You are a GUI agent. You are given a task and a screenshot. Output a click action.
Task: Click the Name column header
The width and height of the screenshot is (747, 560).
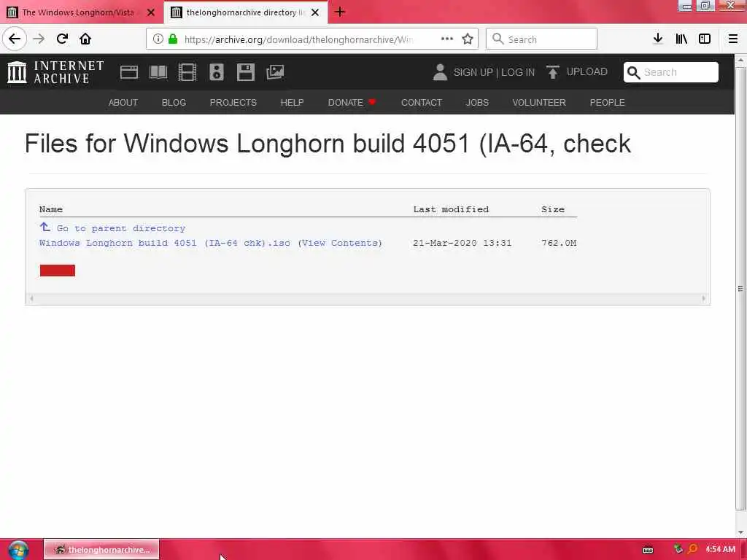51,209
